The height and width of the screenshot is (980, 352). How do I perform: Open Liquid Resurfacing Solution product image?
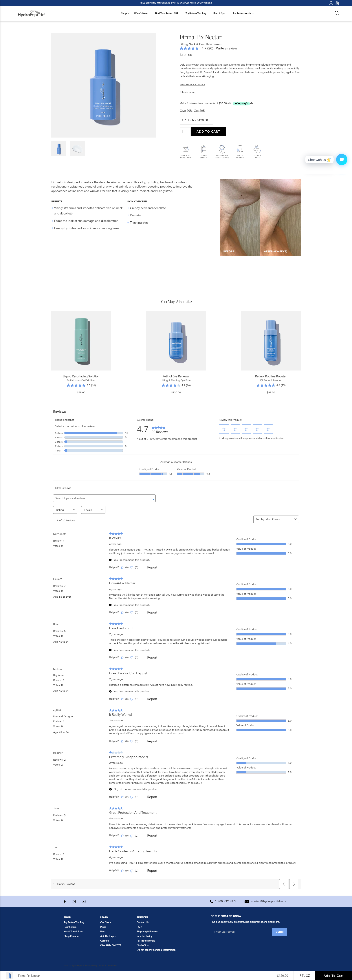(x=81, y=340)
